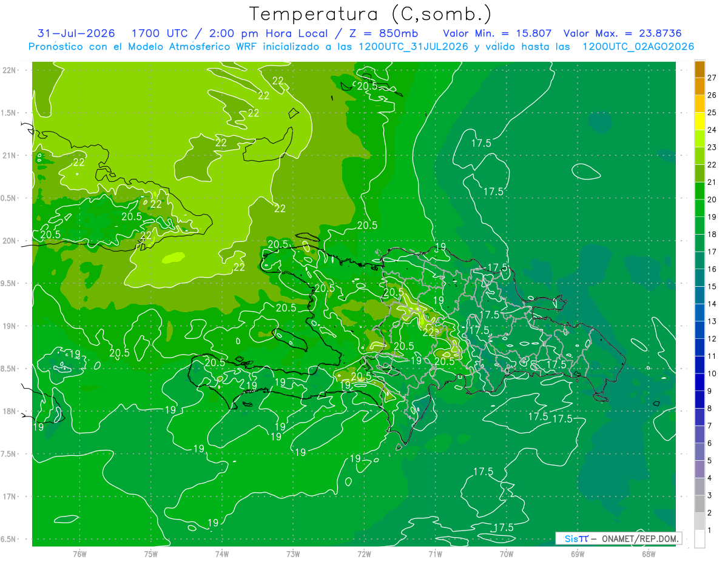Click the blue swatch between 12 and 13

[x=699, y=330]
